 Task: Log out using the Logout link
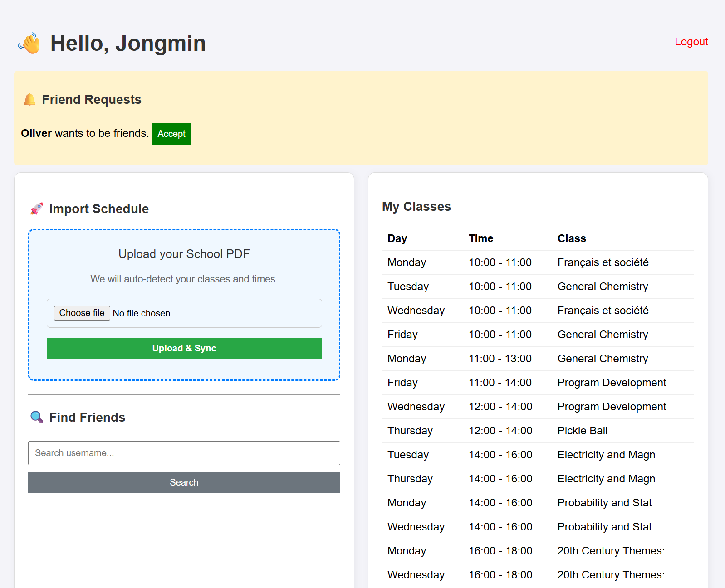coord(691,42)
